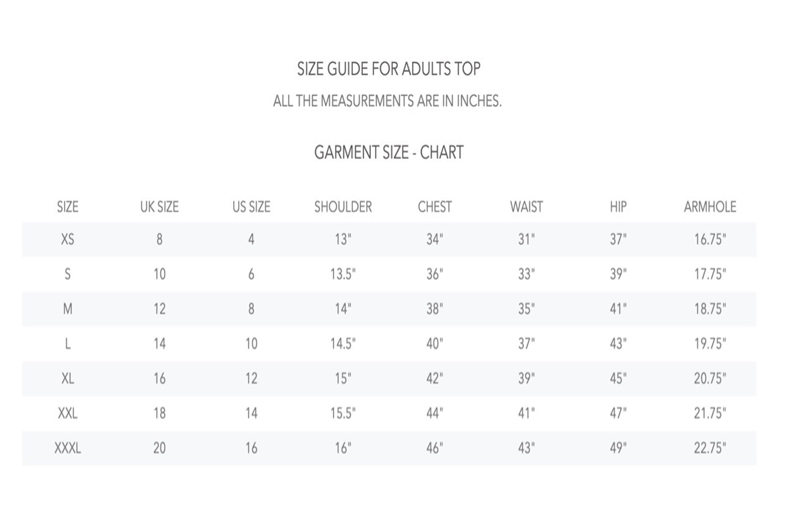This screenshot has height=532, width=798.
Task: Select the XS size row label
Action: click(x=68, y=239)
